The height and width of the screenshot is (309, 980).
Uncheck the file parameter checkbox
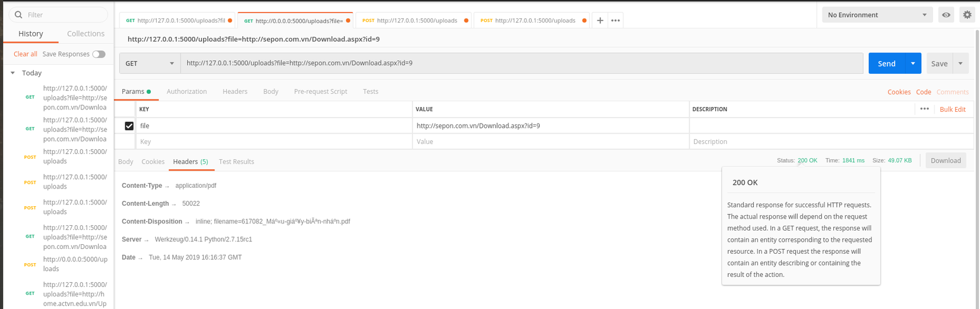coord(129,126)
